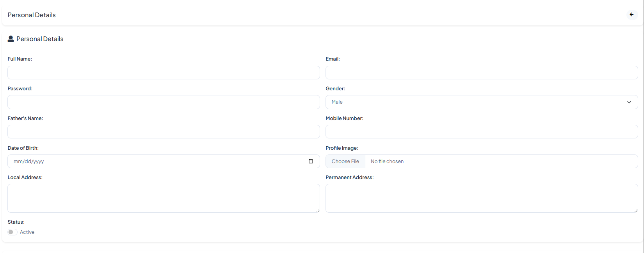Select the Password input box
Viewport: 644px width, 253px height.
coord(164,102)
